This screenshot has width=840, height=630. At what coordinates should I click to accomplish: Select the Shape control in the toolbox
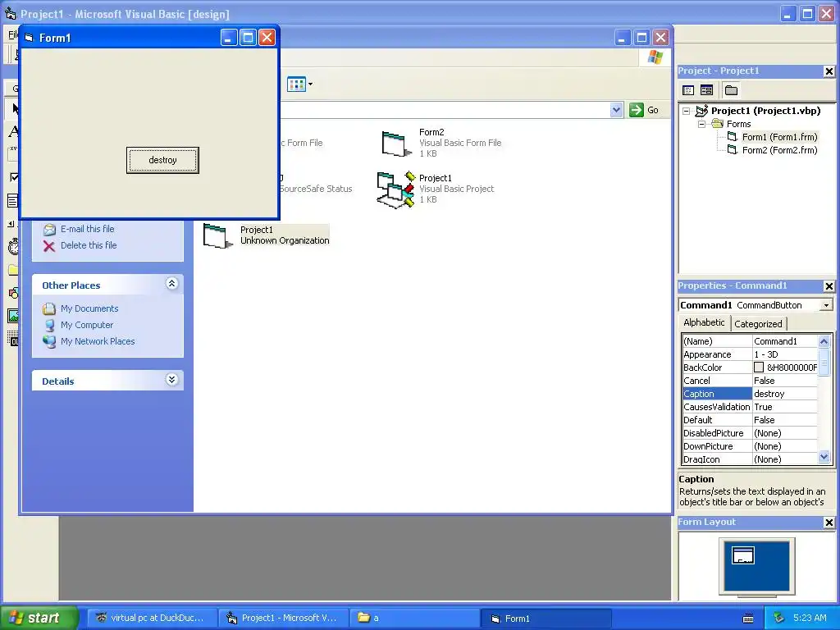pos(13,293)
